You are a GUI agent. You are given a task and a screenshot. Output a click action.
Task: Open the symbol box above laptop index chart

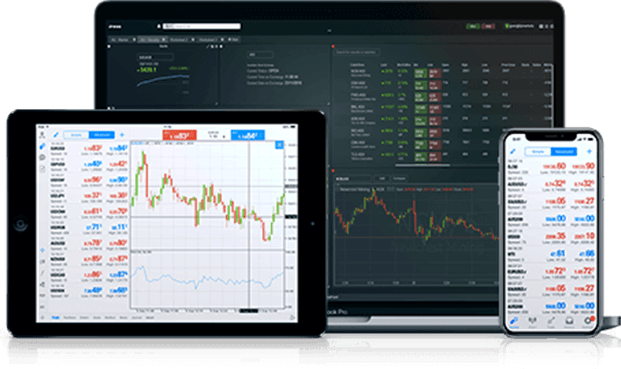(x=155, y=57)
